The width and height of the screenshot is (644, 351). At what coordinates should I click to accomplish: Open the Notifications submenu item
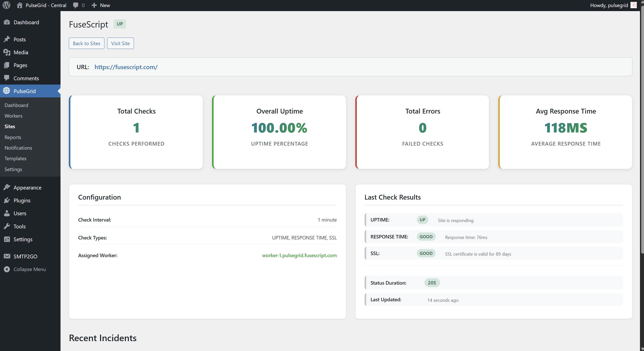coord(18,148)
